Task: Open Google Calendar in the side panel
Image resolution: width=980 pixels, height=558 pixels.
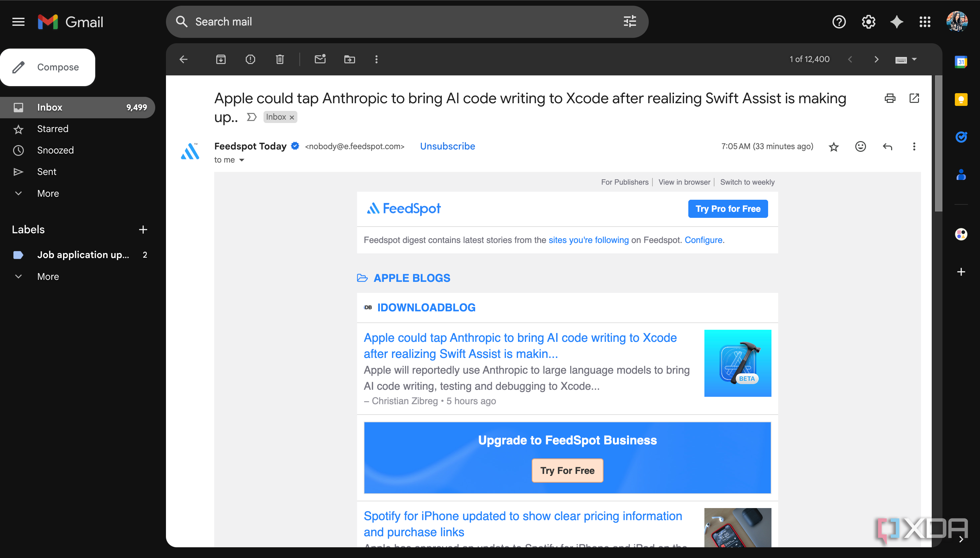Action: click(x=962, y=61)
